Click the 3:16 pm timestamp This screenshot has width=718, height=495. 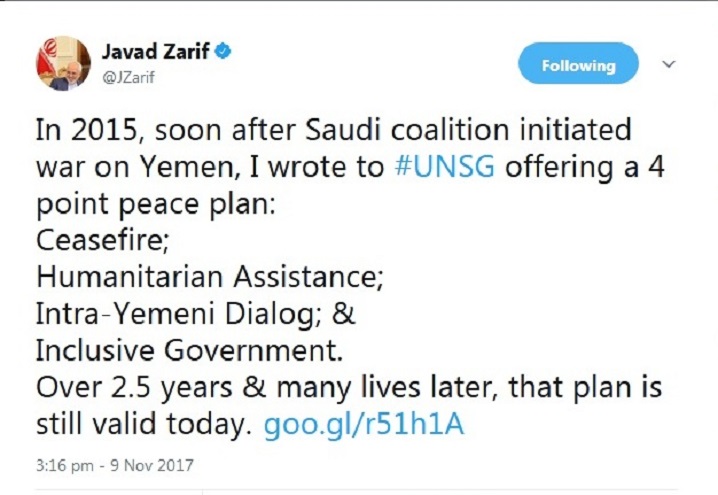click(x=62, y=465)
